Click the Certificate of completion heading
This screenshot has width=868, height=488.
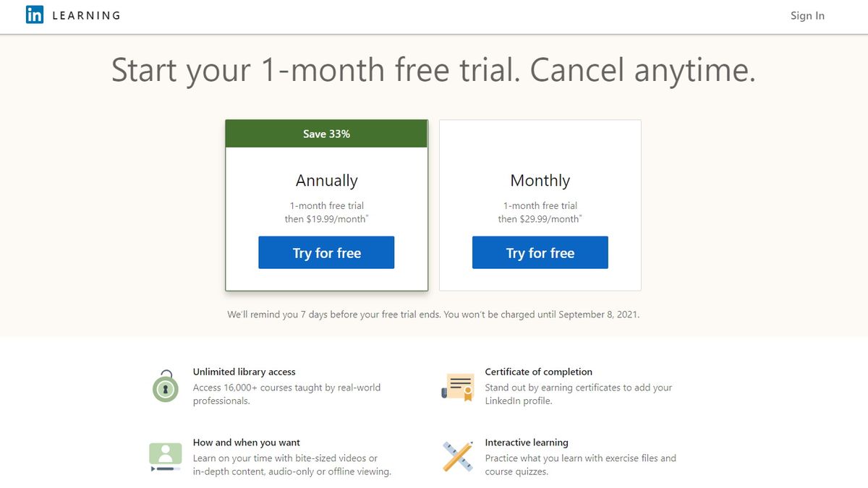coord(538,372)
